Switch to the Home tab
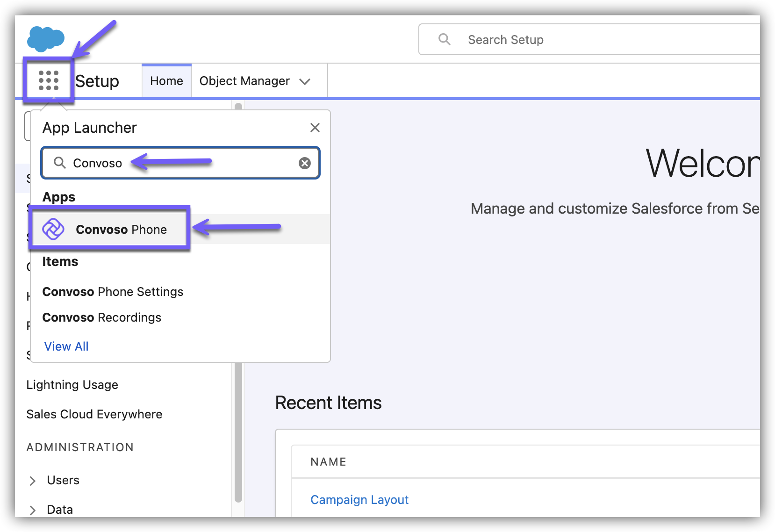Viewport: 775px width, 532px height. coord(166,81)
